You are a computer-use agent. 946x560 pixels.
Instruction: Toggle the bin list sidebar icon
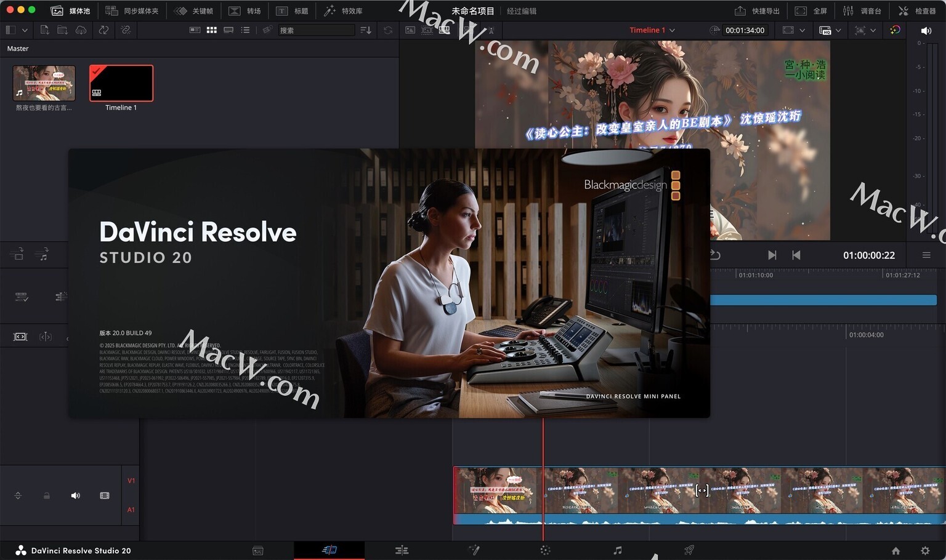click(x=10, y=30)
